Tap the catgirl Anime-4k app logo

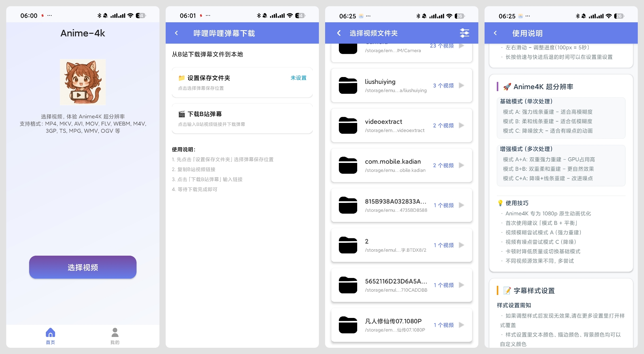pyautogui.click(x=83, y=82)
